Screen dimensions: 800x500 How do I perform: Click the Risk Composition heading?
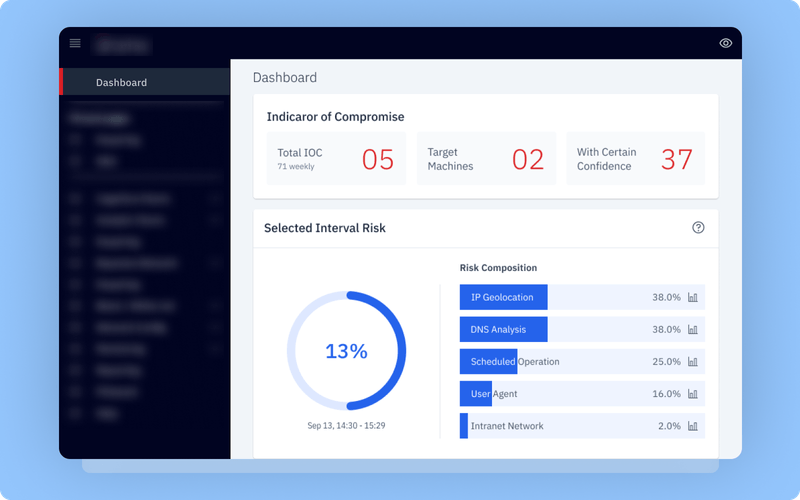498,268
